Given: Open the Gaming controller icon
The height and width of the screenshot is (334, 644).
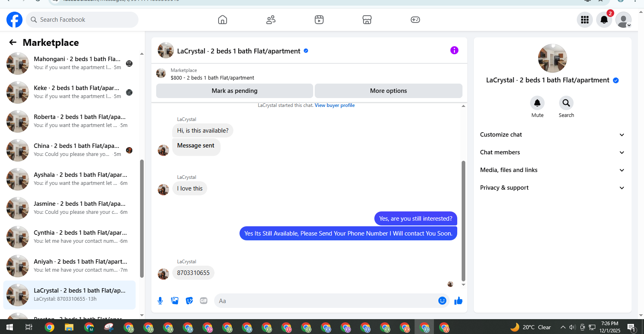Looking at the screenshot, I should pyautogui.click(x=415, y=20).
